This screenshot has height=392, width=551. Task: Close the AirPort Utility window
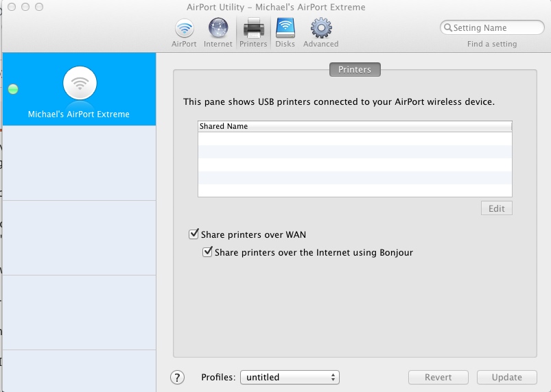tap(12, 7)
